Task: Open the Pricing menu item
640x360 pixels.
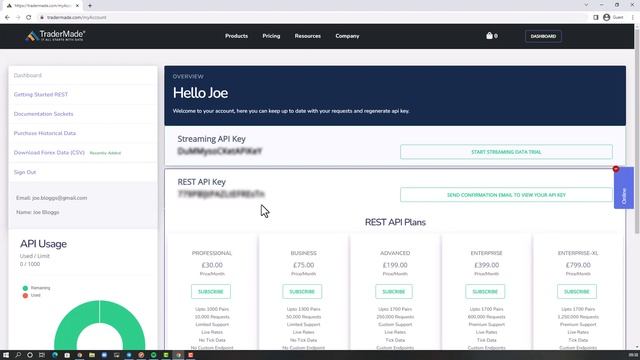Action: (271, 36)
